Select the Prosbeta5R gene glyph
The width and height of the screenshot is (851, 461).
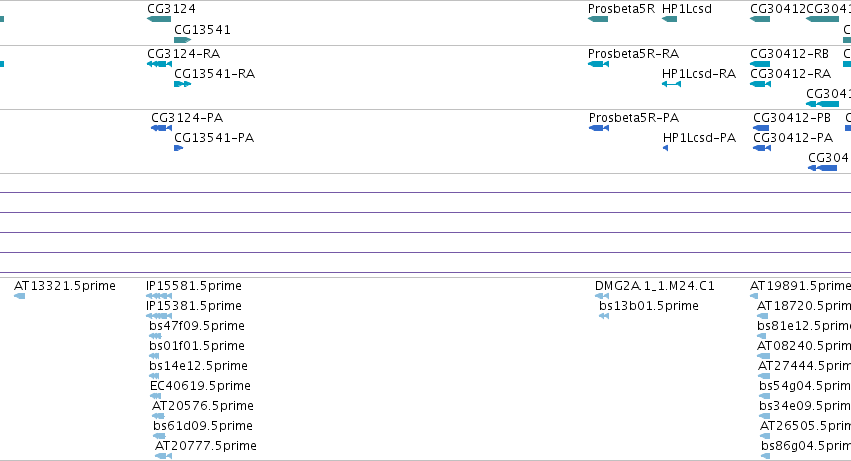pos(598,19)
